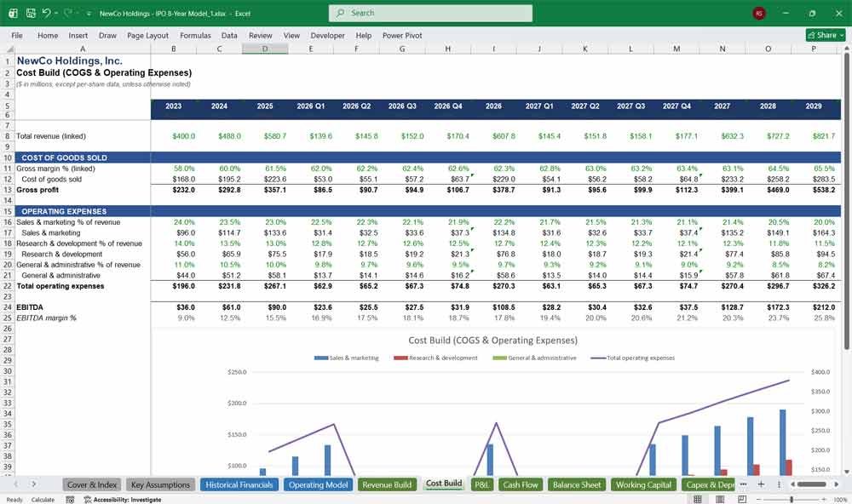Screen dimensions: 852x504
Task: Select column D header
Action: point(265,49)
